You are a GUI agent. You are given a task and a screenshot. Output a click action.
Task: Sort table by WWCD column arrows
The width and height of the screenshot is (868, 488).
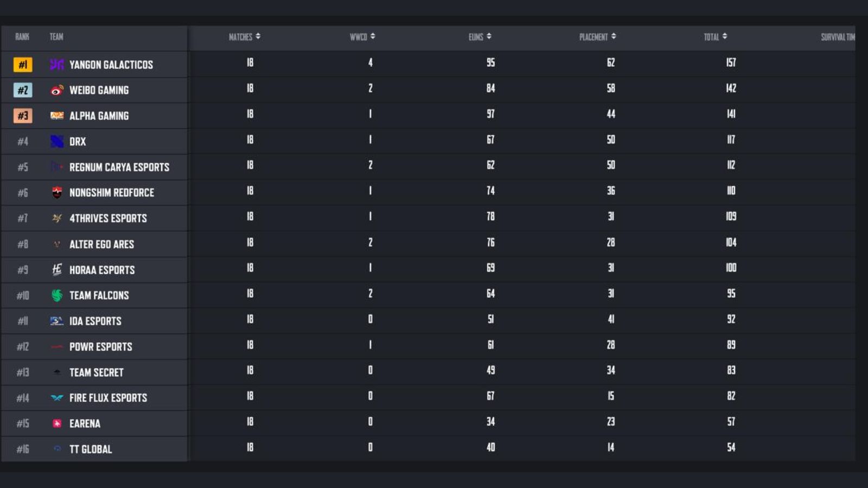pos(373,36)
